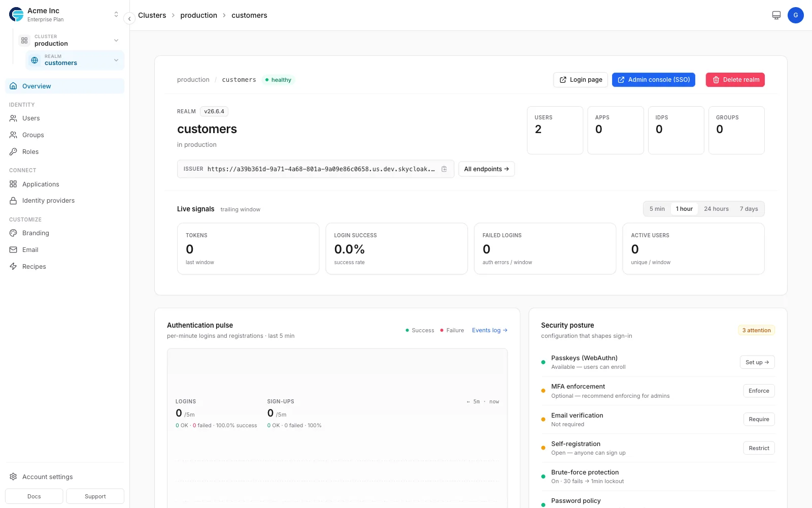Click the Clusters breadcrumb
The image size is (812, 508).
[152, 15]
